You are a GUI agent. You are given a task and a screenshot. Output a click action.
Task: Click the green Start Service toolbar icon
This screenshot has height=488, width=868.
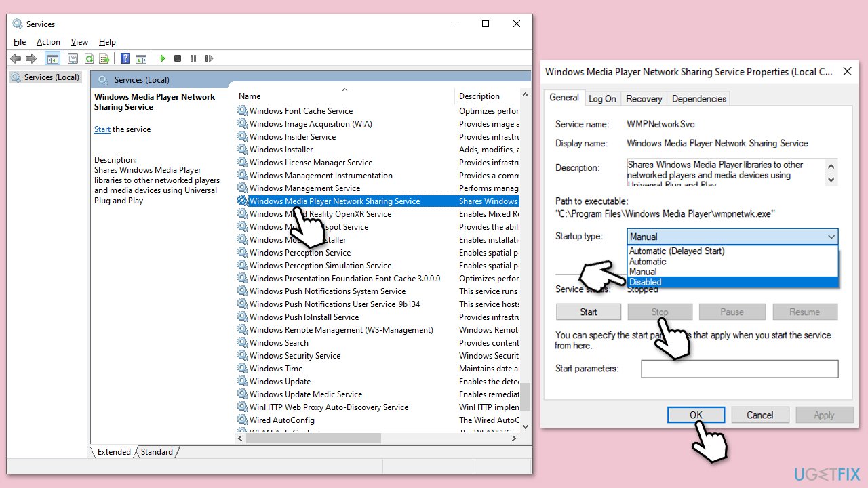[162, 59]
